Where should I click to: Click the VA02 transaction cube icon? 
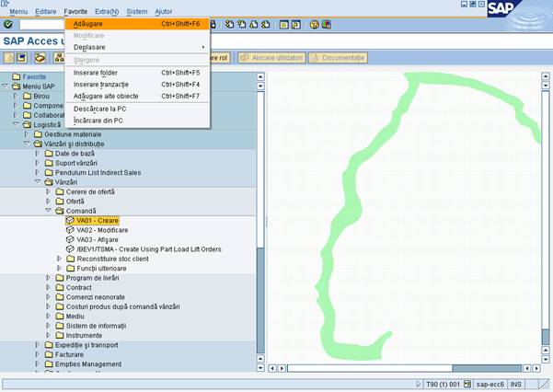[70, 230]
